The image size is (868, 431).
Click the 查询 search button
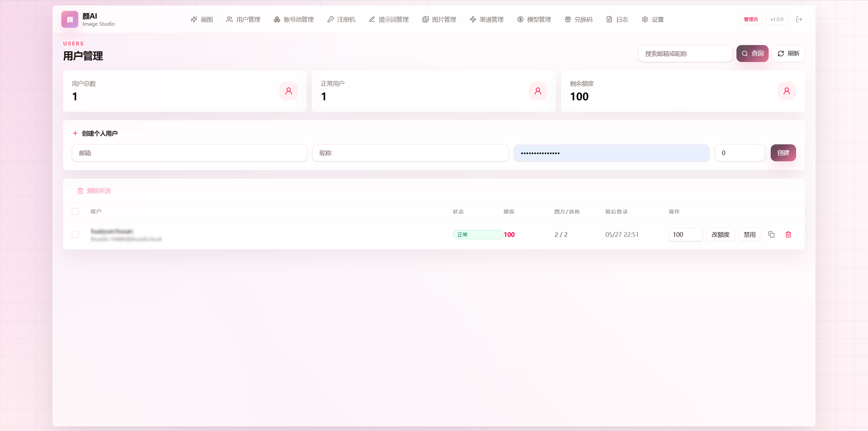coord(752,54)
